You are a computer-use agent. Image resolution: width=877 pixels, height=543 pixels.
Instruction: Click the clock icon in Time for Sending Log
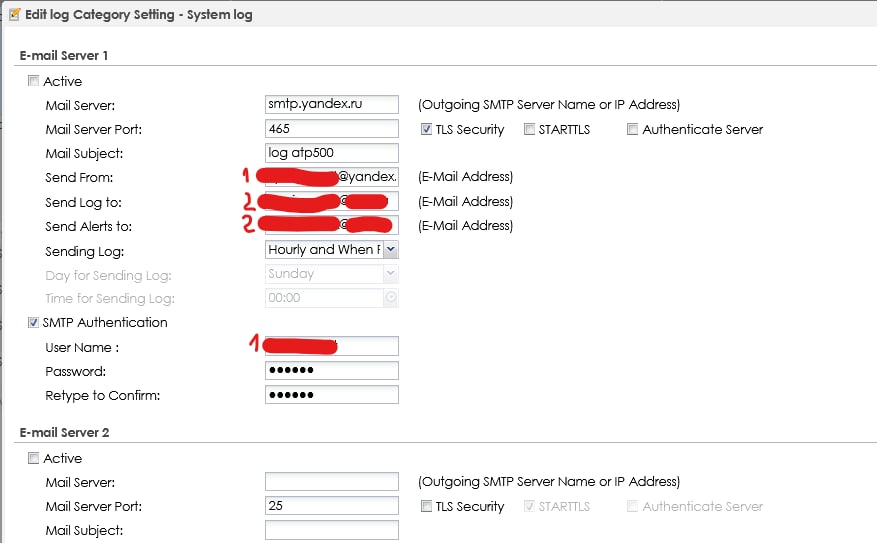(390, 298)
